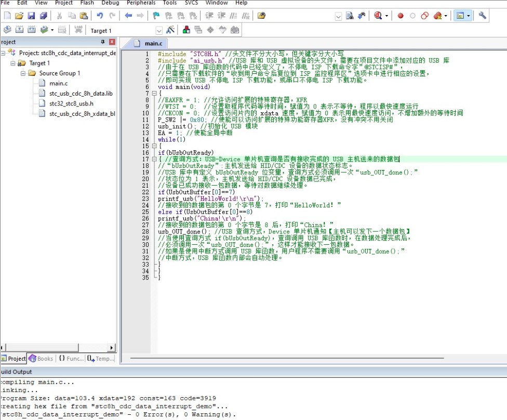This screenshot has width=507, height=420.
Task: Collapse the Project stc8h_cdc_data_interrupt_de tree node
Action: pos(3,53)
